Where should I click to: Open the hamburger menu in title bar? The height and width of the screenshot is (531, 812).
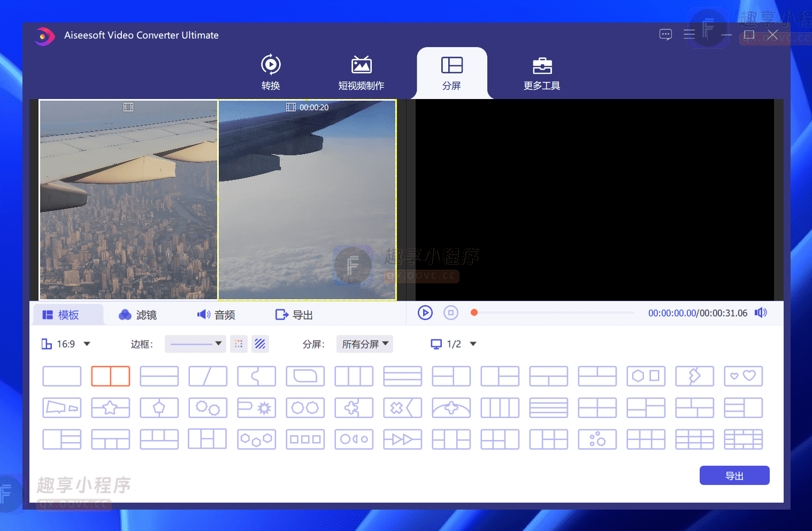coord(690,34)
